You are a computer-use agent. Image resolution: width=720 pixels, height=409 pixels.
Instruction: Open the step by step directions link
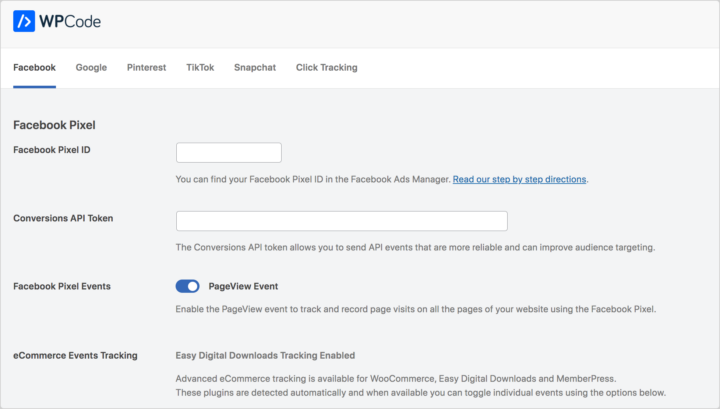(519, 179)
